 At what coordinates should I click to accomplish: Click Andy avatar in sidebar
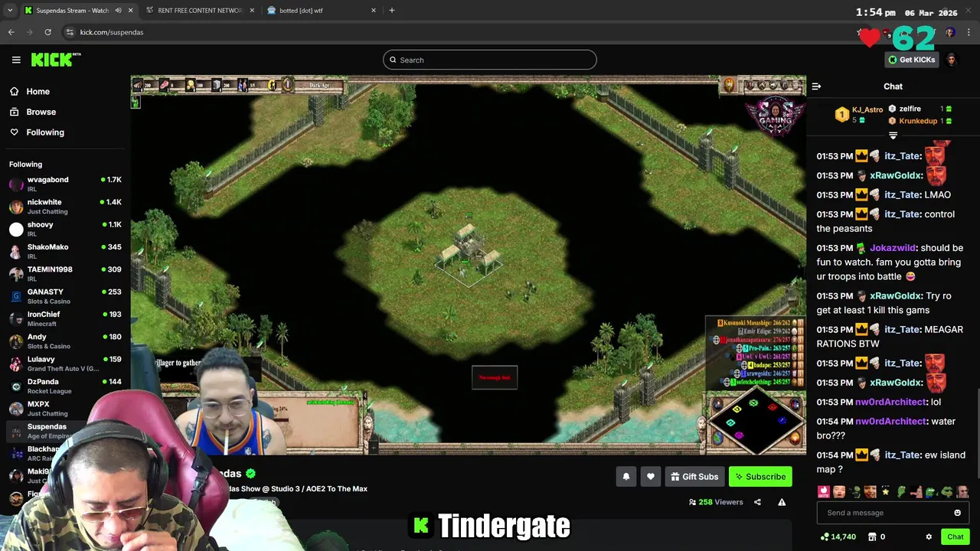[x=16, y=341]
